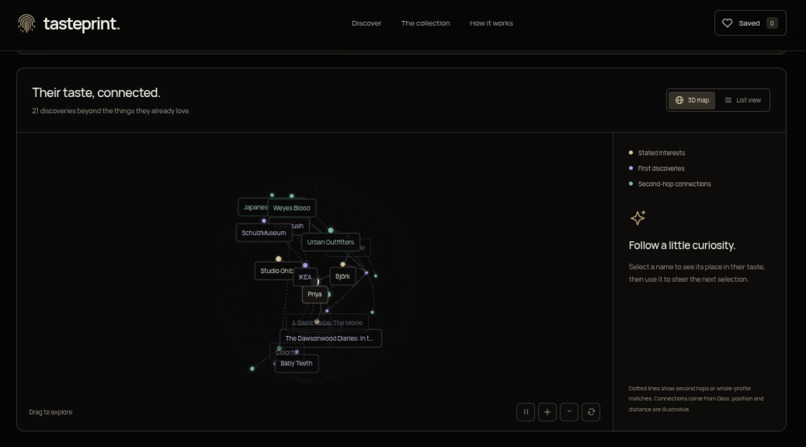Reset the map view with refresh icon
The width and height of the screenshot is (806, 447).
591,412
